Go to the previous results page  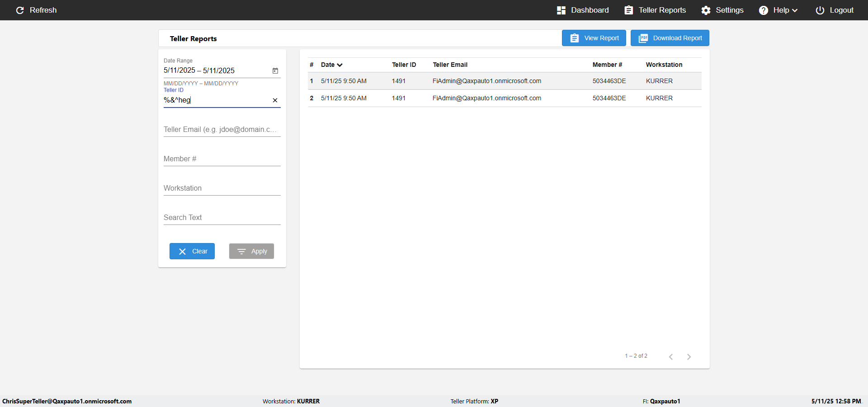671,357
